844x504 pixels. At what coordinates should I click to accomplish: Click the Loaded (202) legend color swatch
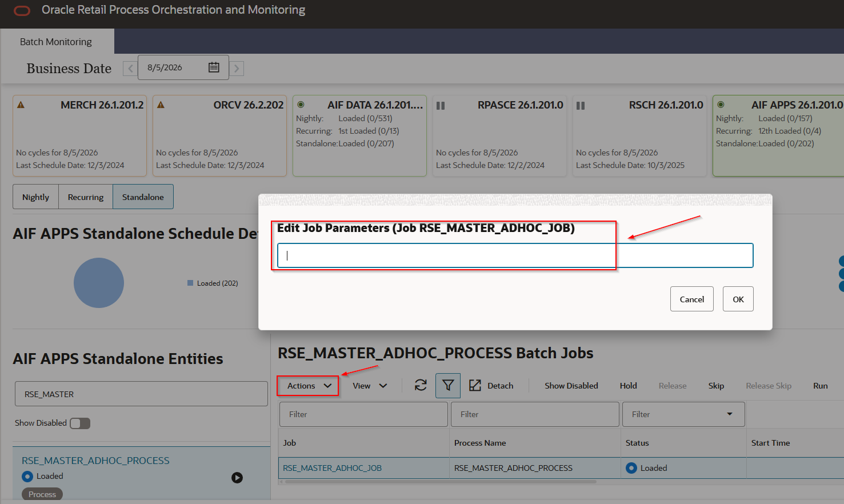coord(190,283)
